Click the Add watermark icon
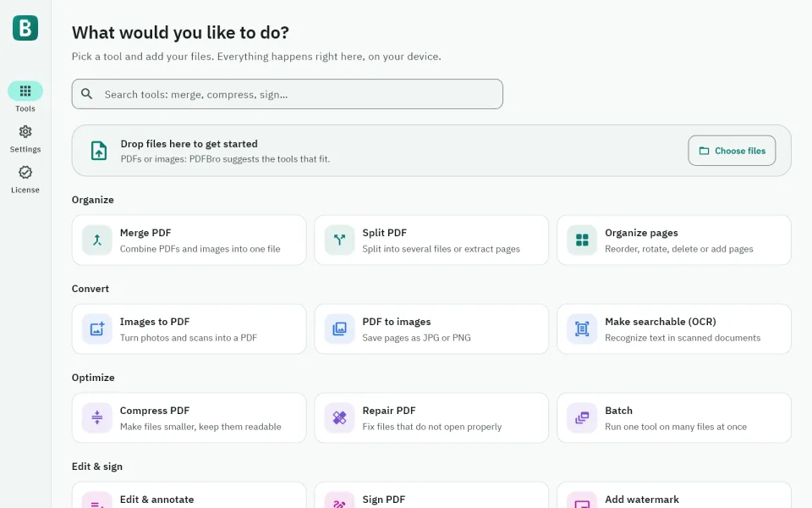 point(582,500)
